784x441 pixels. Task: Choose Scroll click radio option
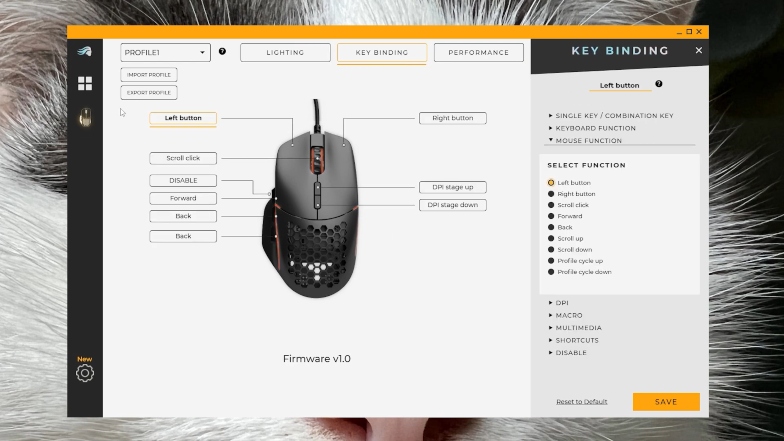(x=551, y=205)
